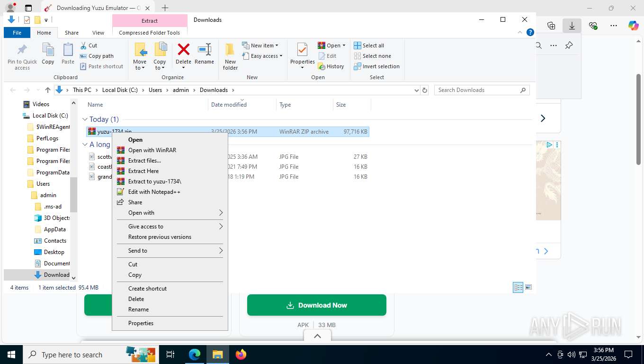Expand the Send to submenu
The image size is (644, 364).
[170, 251]
